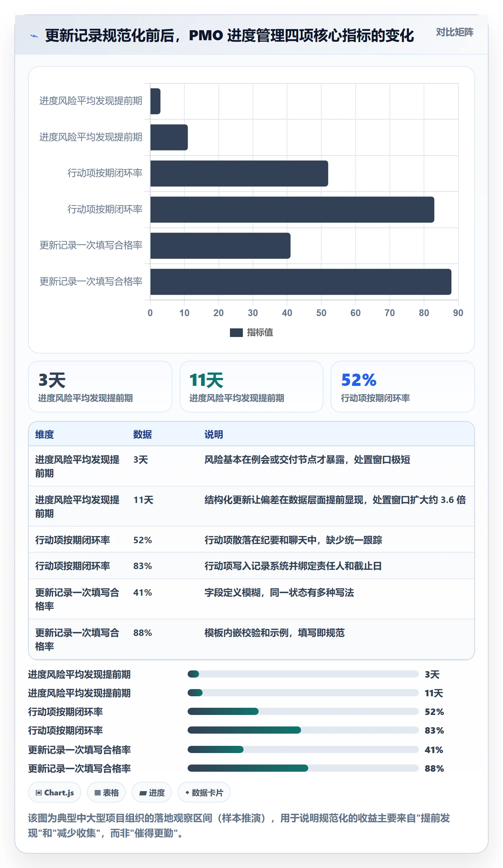Select the chart bar reaching 88

[x=301, y=282]
